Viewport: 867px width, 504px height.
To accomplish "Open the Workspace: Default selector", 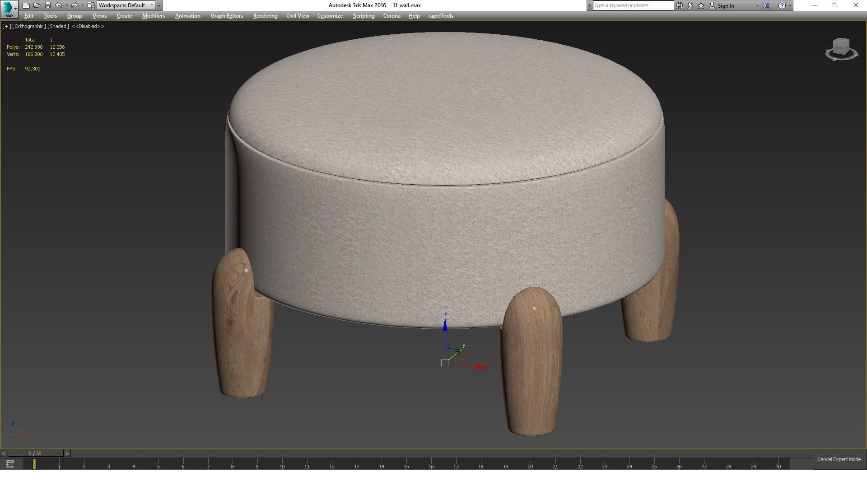I will [126, 5].
